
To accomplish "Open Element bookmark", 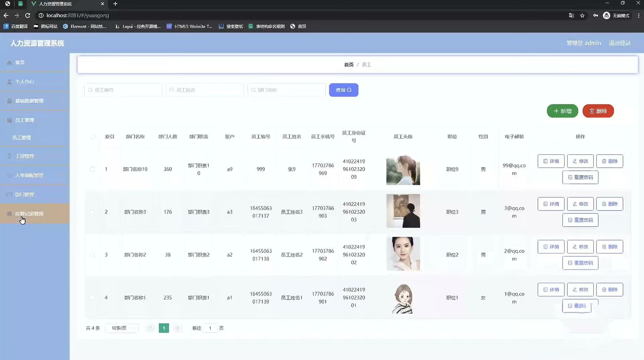I will tap(85, 26).
